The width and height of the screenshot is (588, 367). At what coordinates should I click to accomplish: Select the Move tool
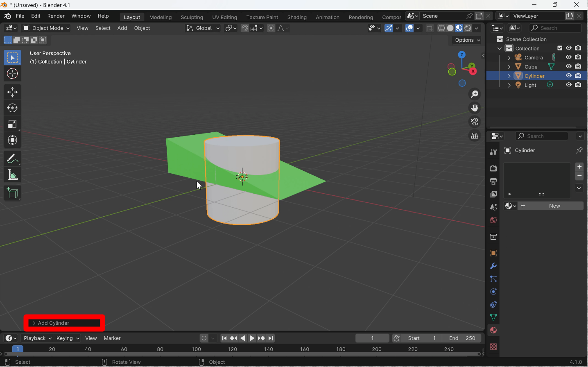[12, 92]
